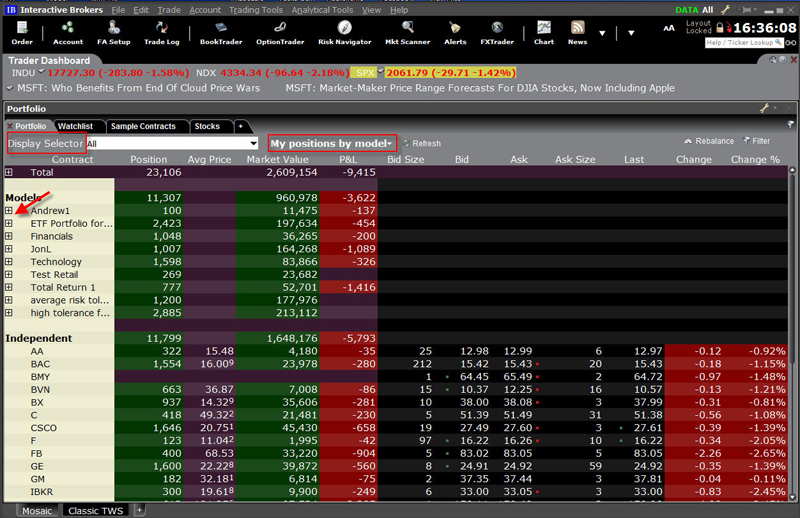Add a new portfolio tab with plus
Screen dimensions: 800x518
click(x=240, y=126)
